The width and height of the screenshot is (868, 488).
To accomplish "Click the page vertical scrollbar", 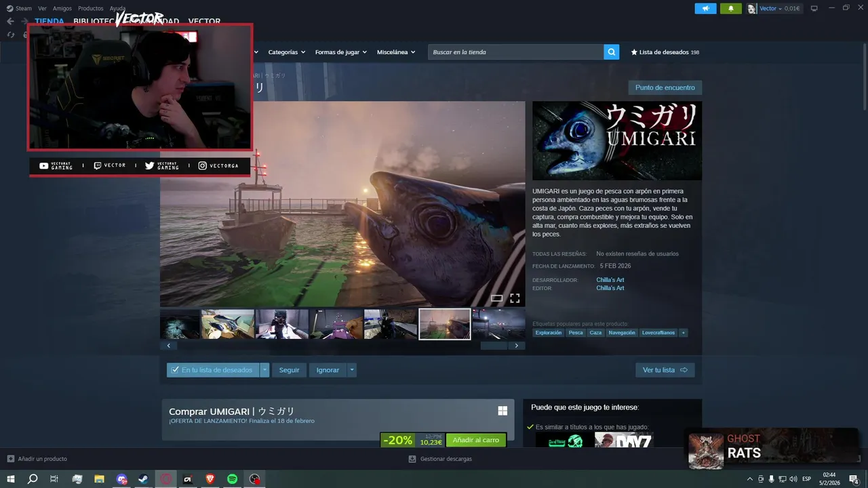I will [864, 78].
